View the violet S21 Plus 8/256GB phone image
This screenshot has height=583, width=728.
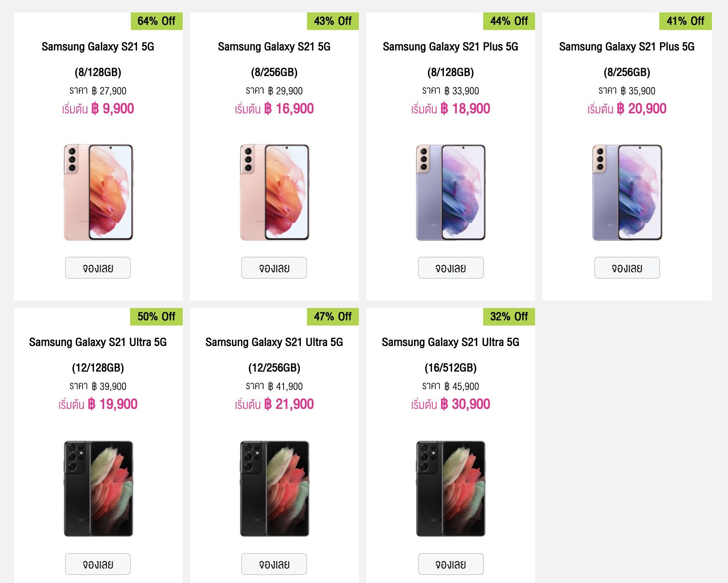(x=627, y=192)
